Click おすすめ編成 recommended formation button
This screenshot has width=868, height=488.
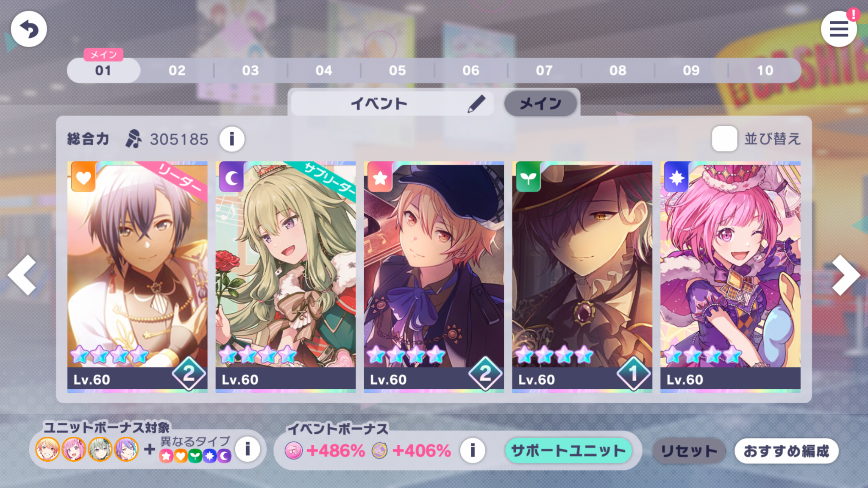click(x=786, y=451)
